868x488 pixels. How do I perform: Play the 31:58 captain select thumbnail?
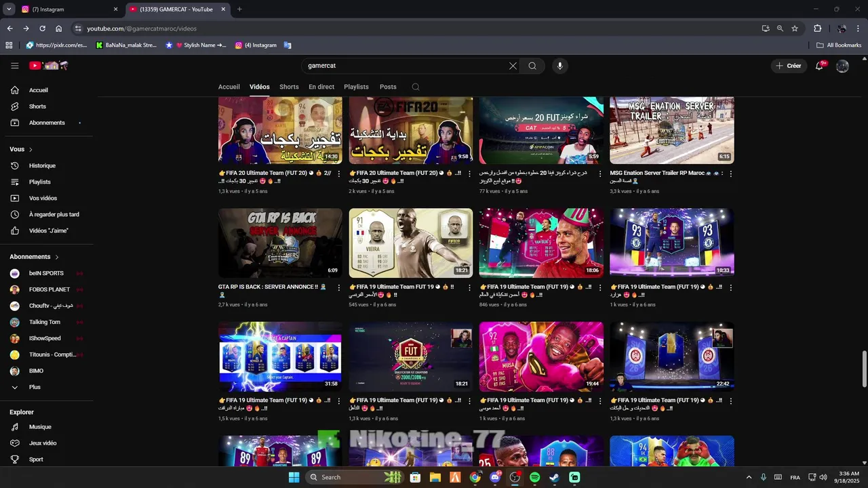click(x=280, y=357)
